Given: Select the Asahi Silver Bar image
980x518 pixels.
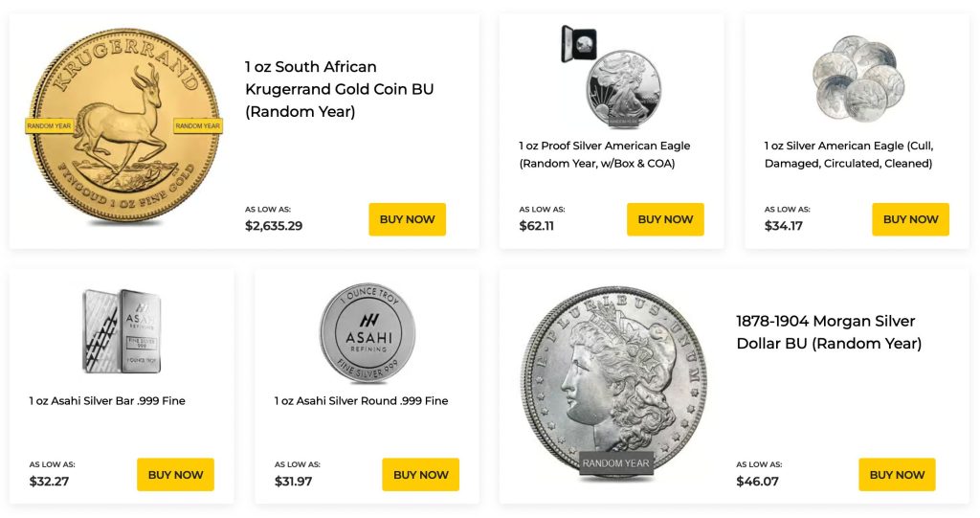Looking at the screenshot, I should tap(122, 329).
